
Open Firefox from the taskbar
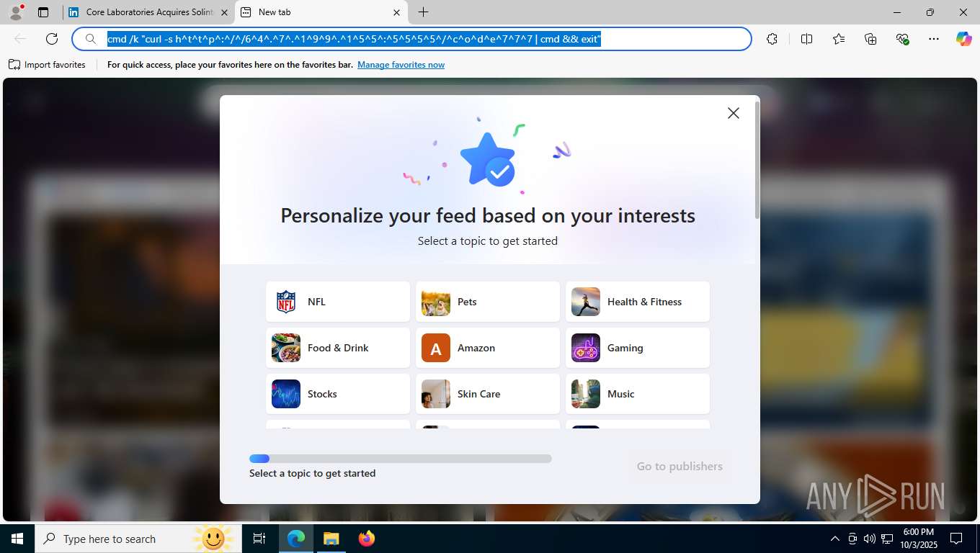click(366, 539)
